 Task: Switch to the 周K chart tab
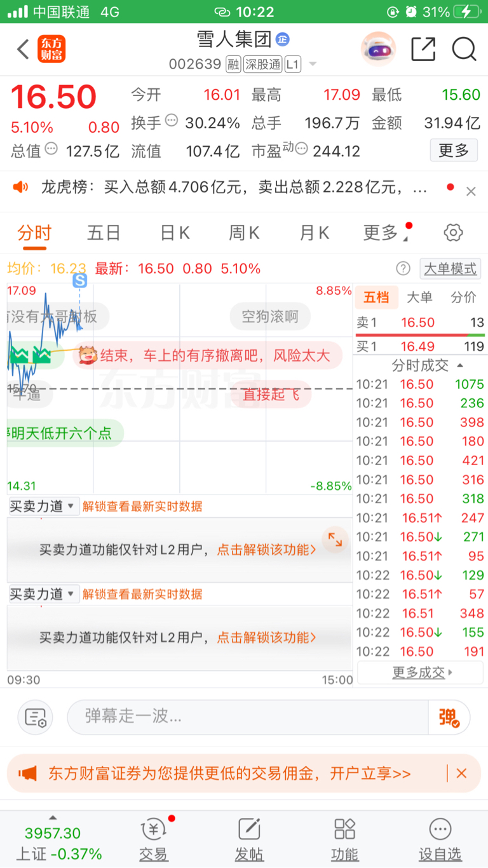244,233
